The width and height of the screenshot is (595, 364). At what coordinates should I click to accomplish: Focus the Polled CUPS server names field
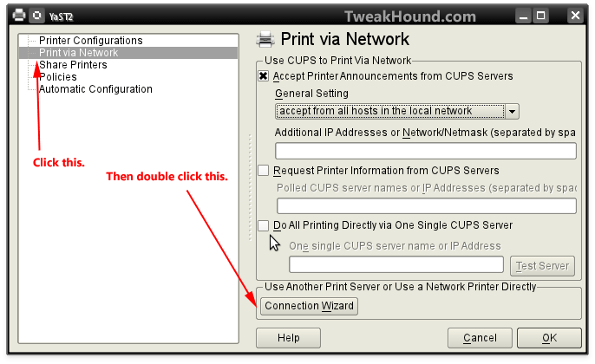[427, 206]
